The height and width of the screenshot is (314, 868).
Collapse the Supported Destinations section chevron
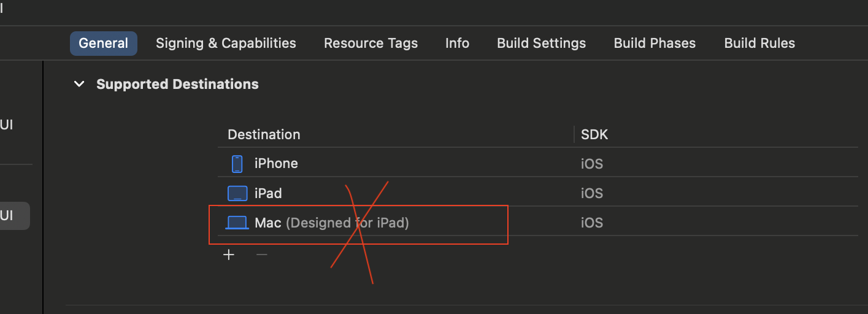click(79, 84)
